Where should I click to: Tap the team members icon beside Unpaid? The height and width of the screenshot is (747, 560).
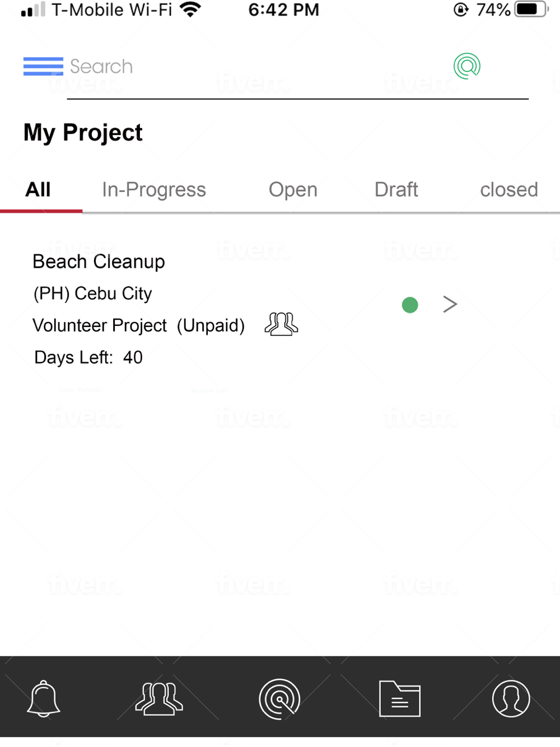pos(281,324)
